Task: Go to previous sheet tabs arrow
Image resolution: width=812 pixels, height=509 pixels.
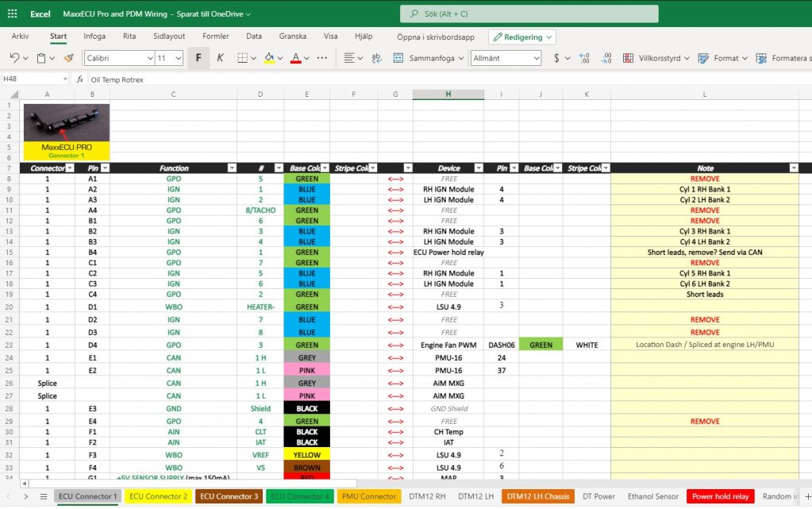Action: click(9, 496)
